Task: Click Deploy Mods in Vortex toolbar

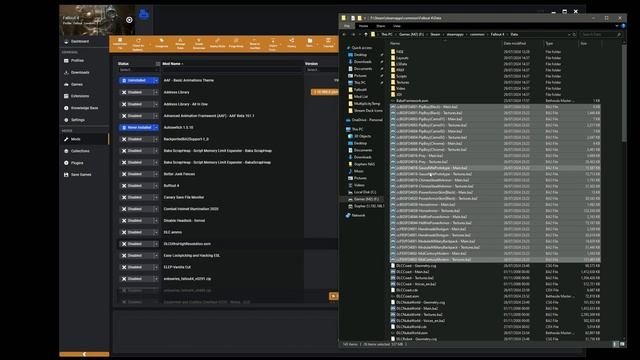Action: click(217, 43)
